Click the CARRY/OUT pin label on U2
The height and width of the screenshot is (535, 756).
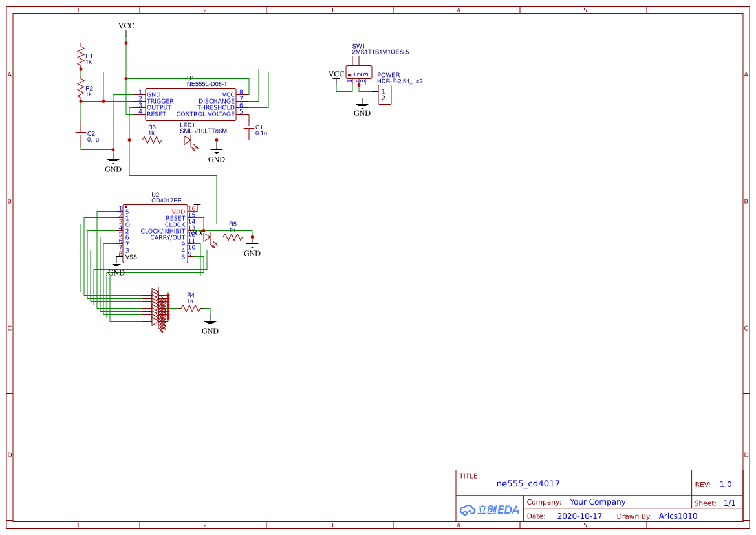click(167, 237)
